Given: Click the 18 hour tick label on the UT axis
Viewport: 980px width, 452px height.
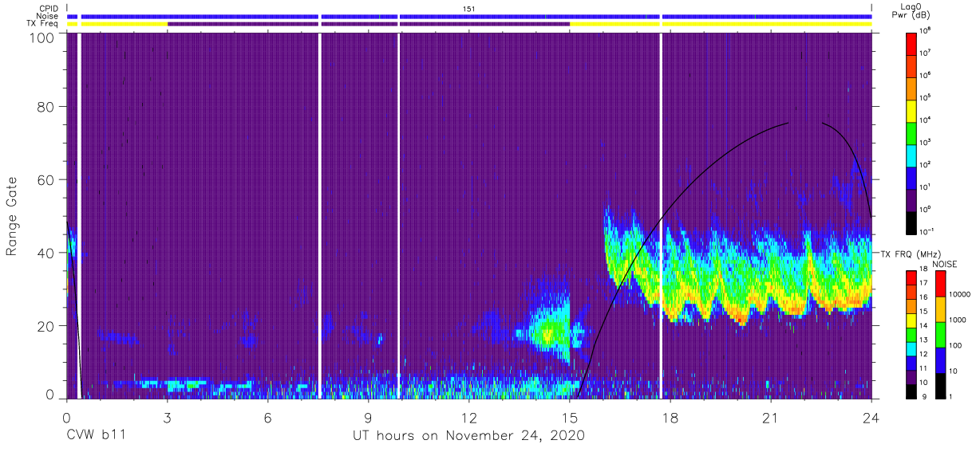Looking at the screenshot, I should coord(670,416).
